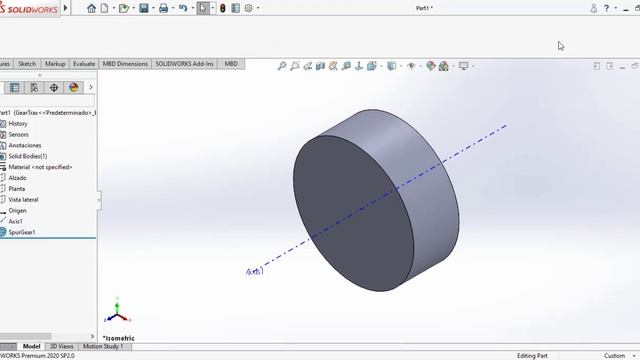This screenshot has width=640, height=360.
Task: Select the Anotaciones tree item
Action: click(x=24, y=145)
